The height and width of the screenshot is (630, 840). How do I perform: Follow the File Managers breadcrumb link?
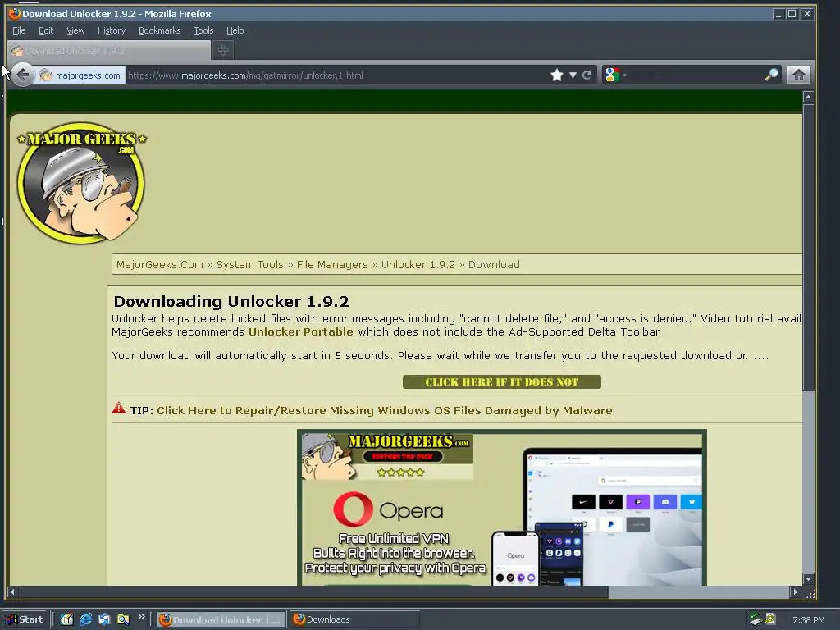pyautogui.click(x=332, y=265)
